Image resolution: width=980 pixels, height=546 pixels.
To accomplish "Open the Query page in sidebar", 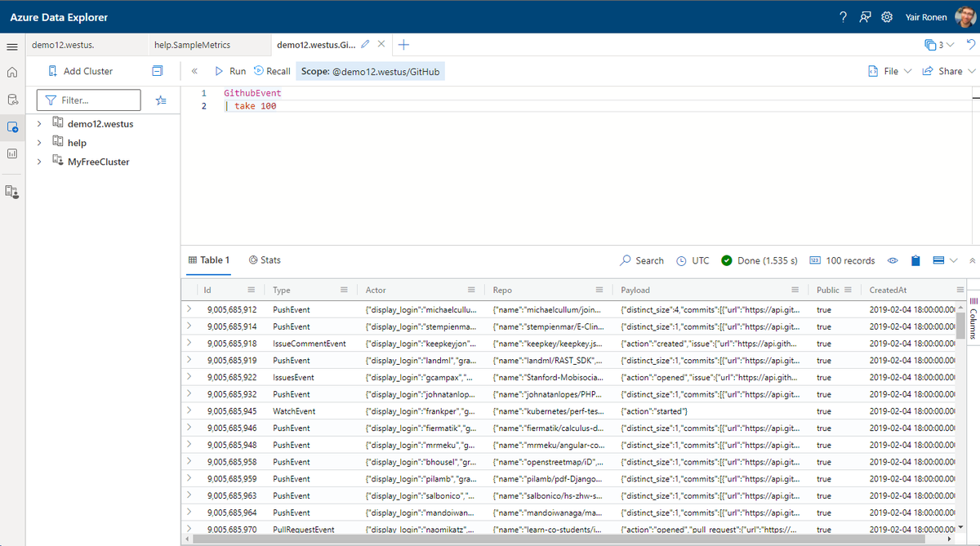I will click(x=11, y=127).
